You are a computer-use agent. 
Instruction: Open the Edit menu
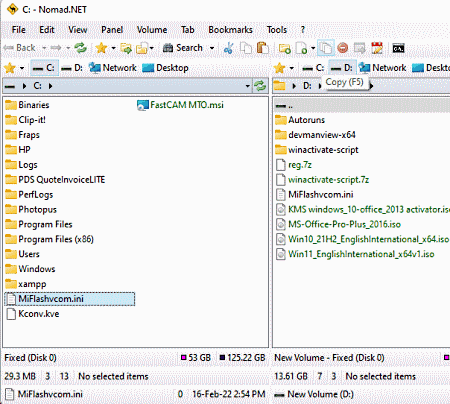tap(47, 30)
